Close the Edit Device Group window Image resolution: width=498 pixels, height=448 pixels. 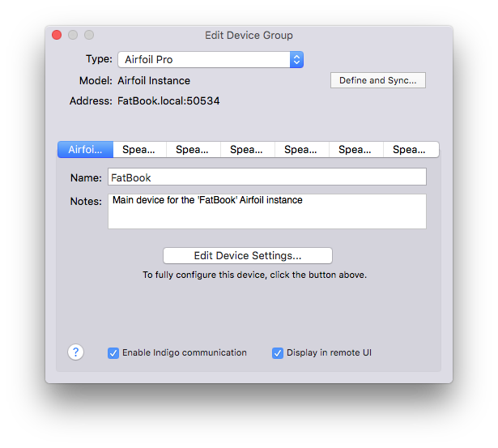pyautogui.click(x=57, y=35)
